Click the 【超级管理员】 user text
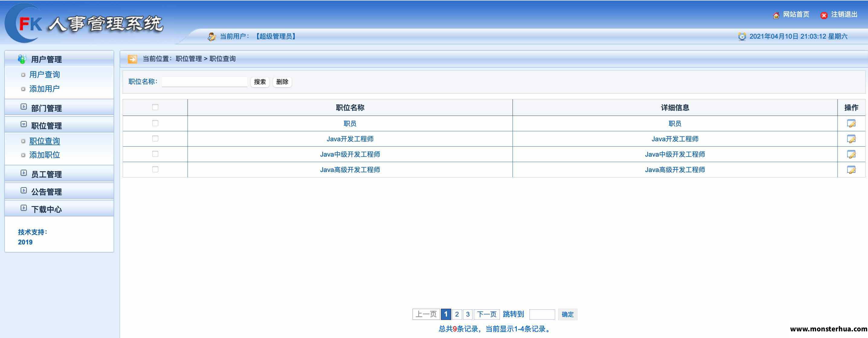 click(x=275, y=36)
